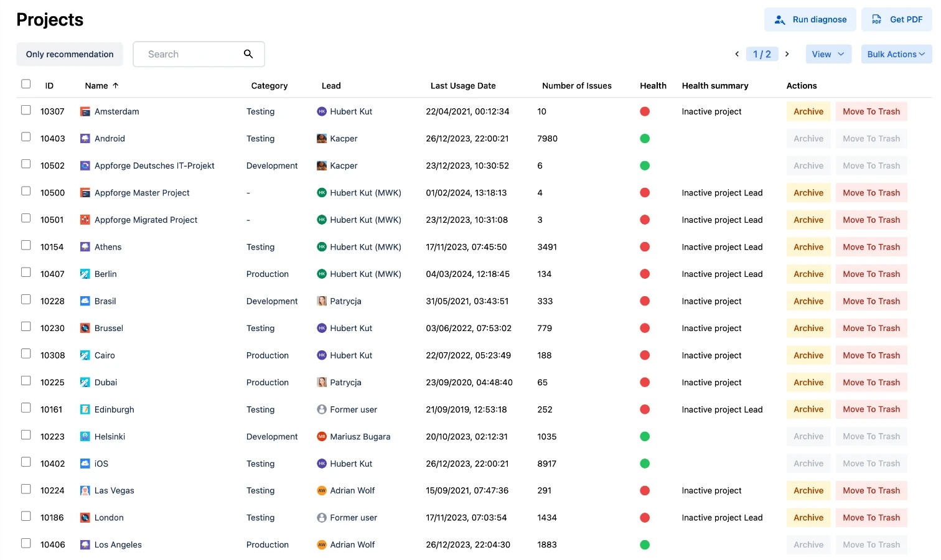The image size is (941, 560).
Task: Click Mariusz Bugara's avatar in the Helsinki row
Action: coord(322,437)
